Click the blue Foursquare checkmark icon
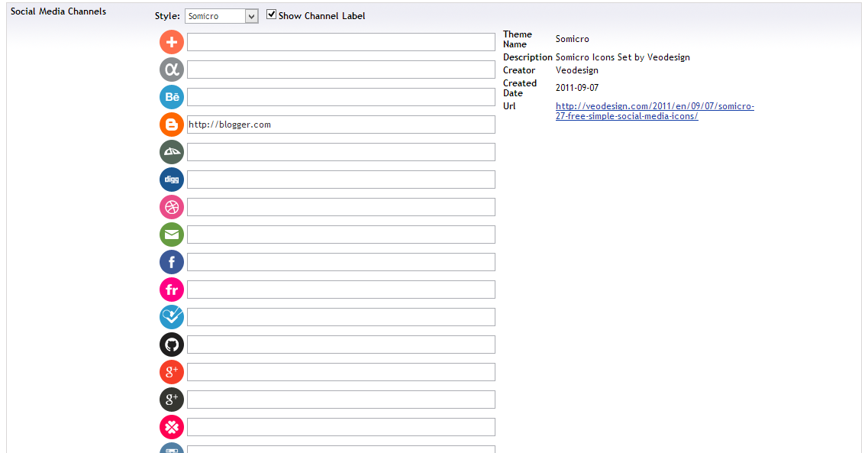 coord(172,317)
